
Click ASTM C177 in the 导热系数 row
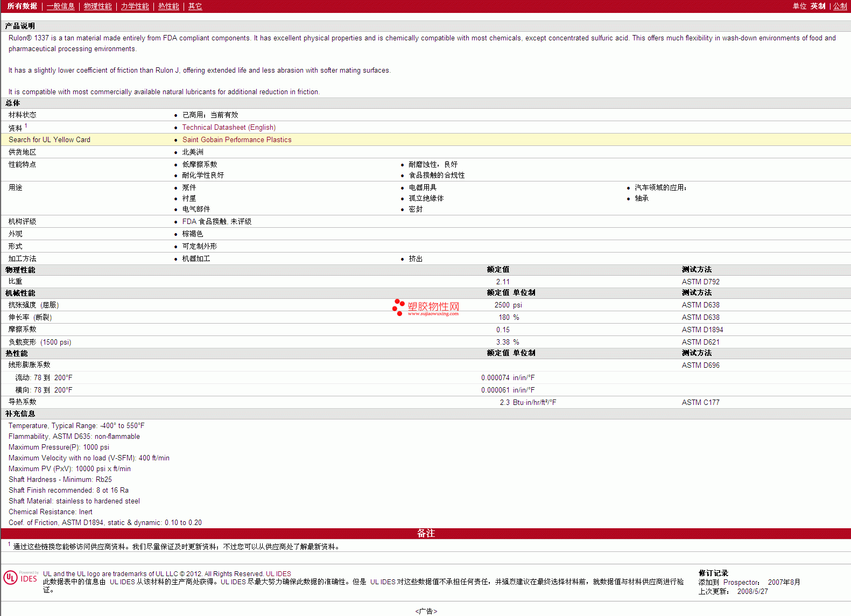point(700,403)
